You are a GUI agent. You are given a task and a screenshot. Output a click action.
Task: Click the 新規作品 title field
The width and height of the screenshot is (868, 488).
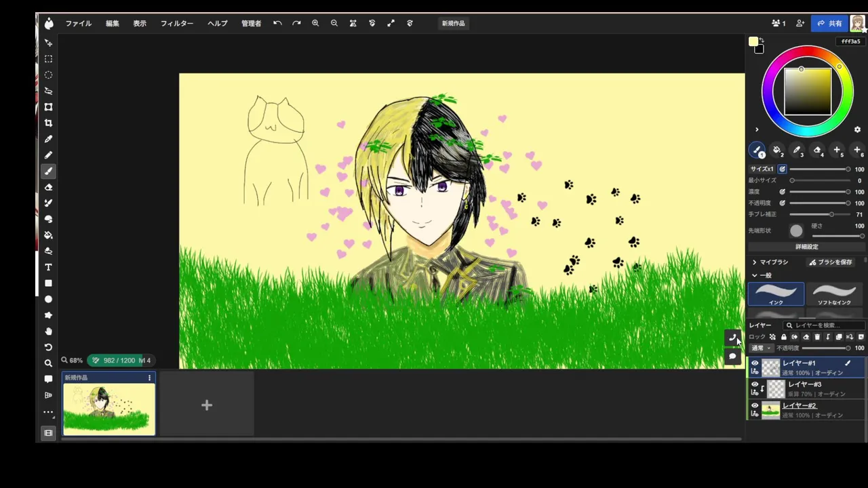point(454,23)
